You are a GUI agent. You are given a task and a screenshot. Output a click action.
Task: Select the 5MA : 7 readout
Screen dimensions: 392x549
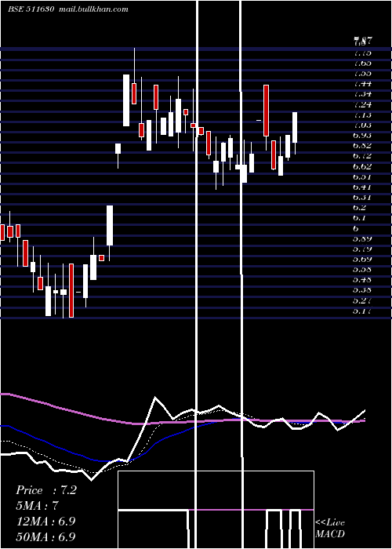[x=37, y=506]
